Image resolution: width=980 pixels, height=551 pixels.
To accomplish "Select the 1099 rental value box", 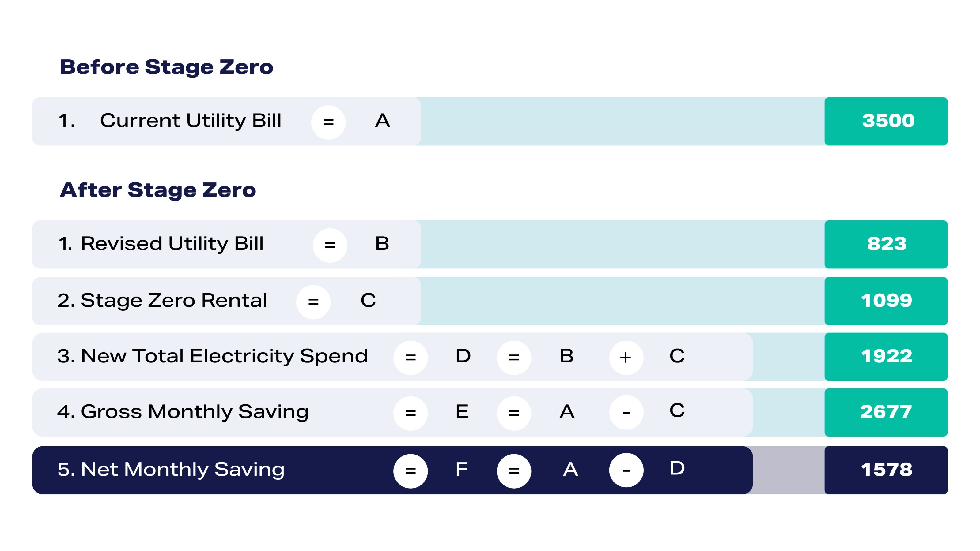I will pos(886,301).
